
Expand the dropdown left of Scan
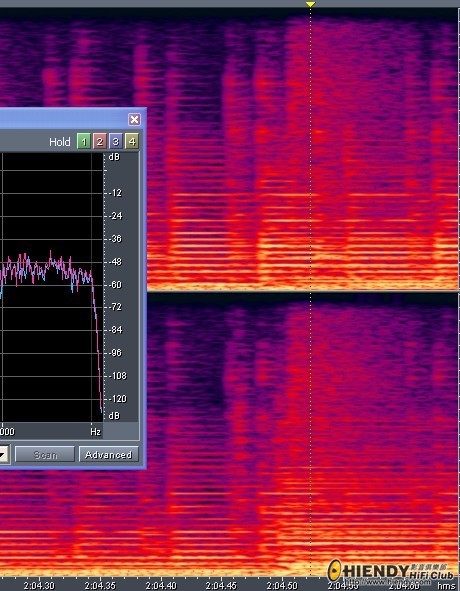click(x=4, y=455)
